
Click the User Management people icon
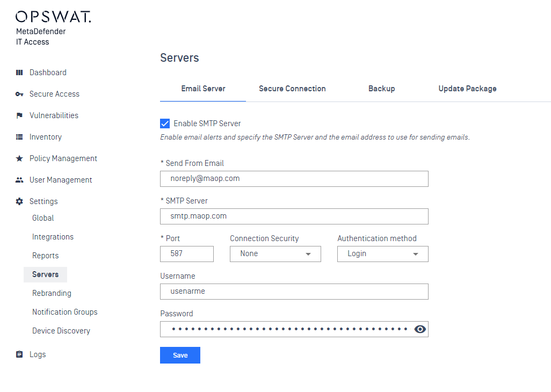(19, 180)
